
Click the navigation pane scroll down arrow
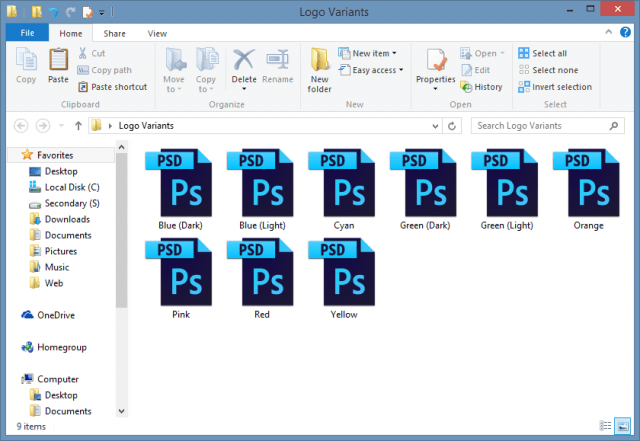click(x=121, y=411)
